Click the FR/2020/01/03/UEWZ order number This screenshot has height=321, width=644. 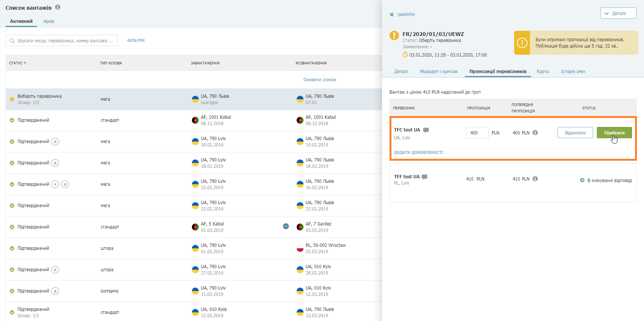pos(433,34)
